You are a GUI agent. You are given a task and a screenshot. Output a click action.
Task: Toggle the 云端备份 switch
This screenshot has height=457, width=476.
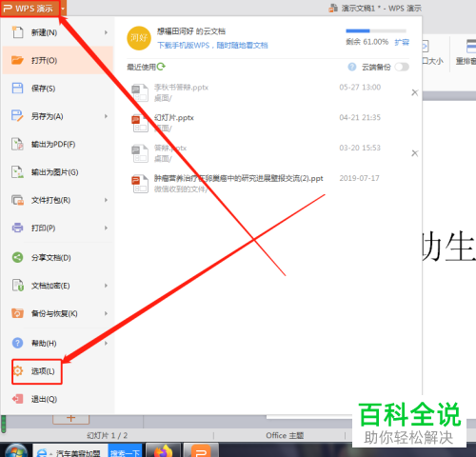click(x=402, y=67)
